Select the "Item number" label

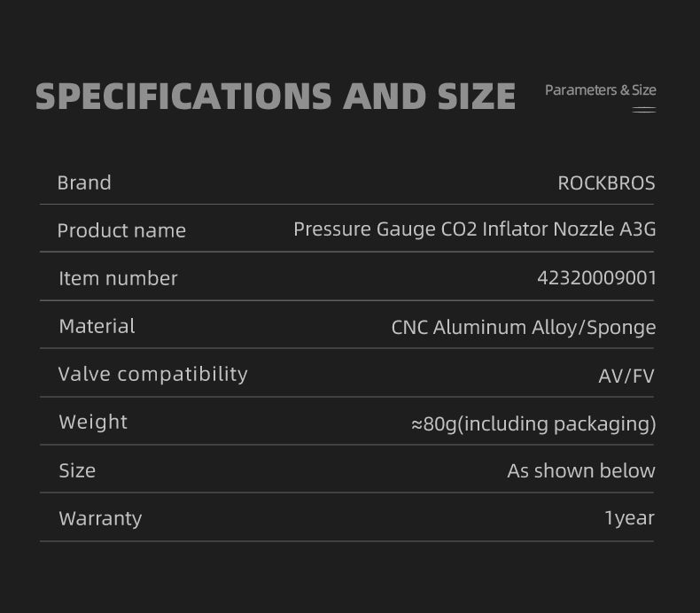pos(118,278)
